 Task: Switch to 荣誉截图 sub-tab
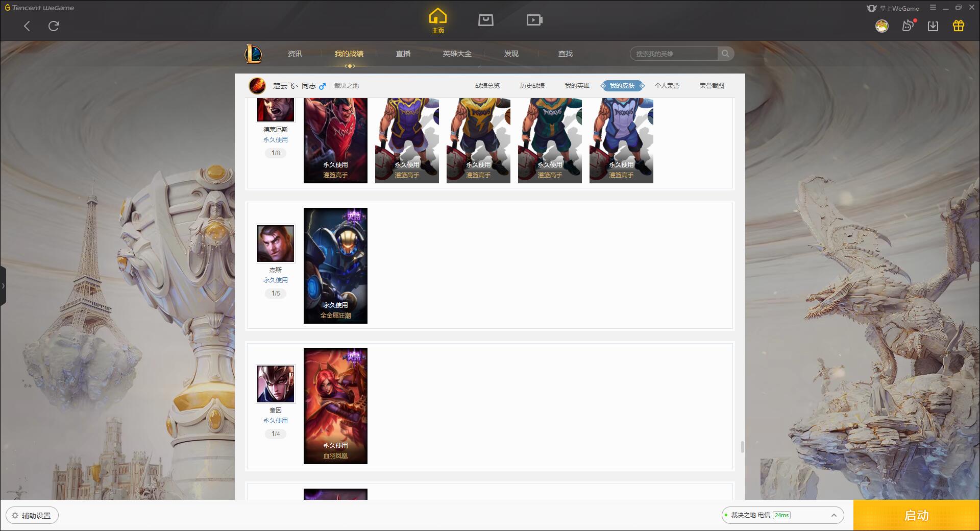click(712, 86)
